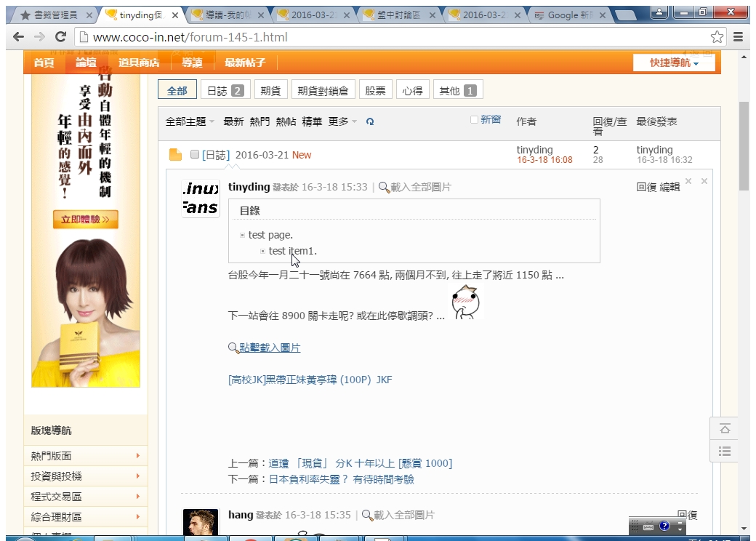
Task: Click the page's vertical scrollbar thumb
Action: pyautogui.click(x=744, y=145)
